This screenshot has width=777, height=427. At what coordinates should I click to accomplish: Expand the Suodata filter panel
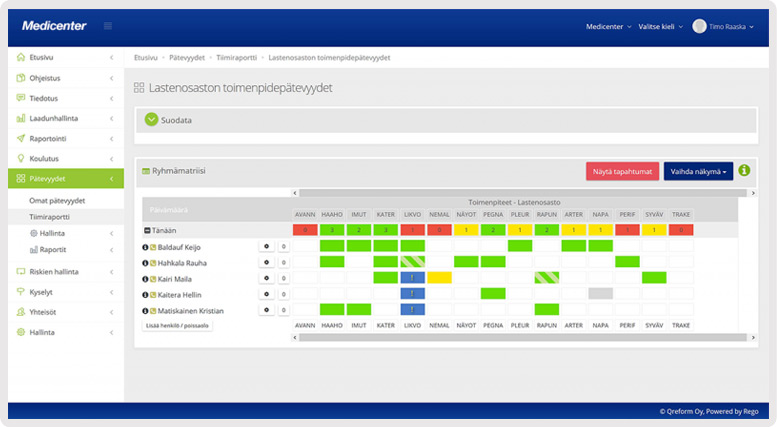(152, 120)
